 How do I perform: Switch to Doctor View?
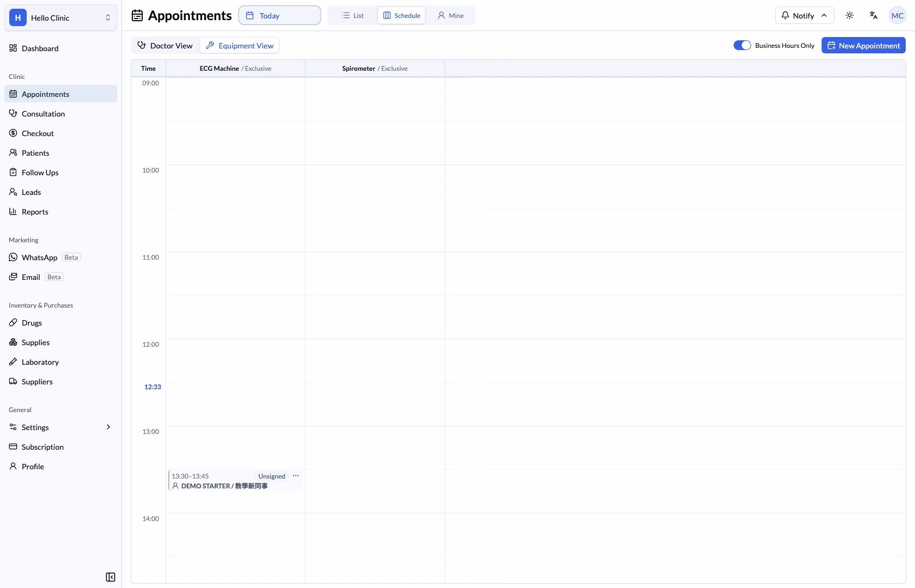166,46
